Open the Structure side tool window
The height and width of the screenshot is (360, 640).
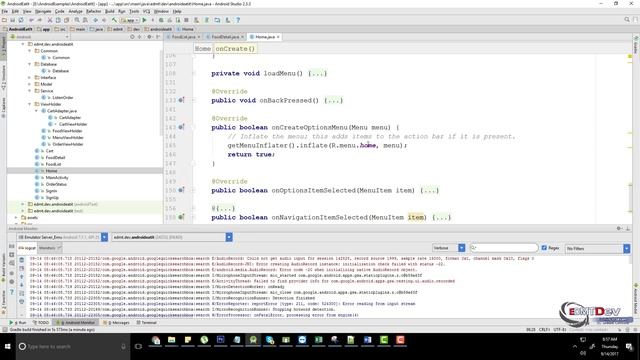point(3,78)
